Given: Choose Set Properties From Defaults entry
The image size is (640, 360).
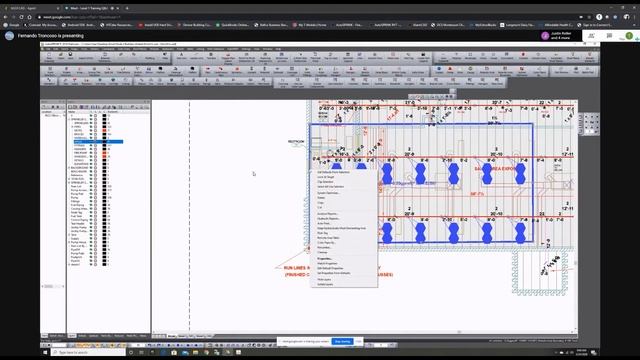Looking at the screenshot, I should coord(334,273).
